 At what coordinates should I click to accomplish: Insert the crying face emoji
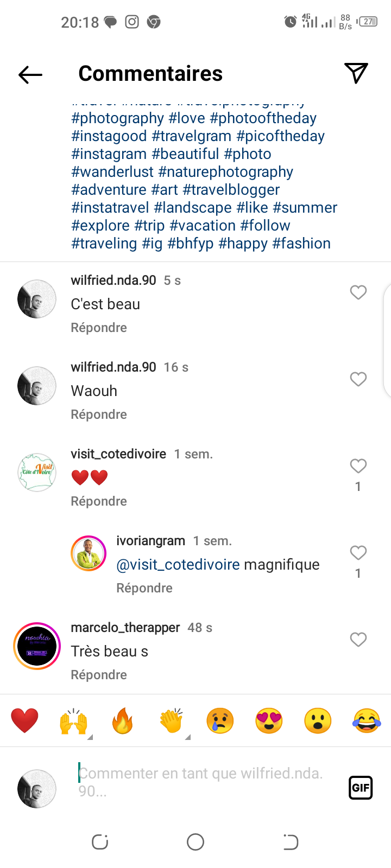point(220,721)
